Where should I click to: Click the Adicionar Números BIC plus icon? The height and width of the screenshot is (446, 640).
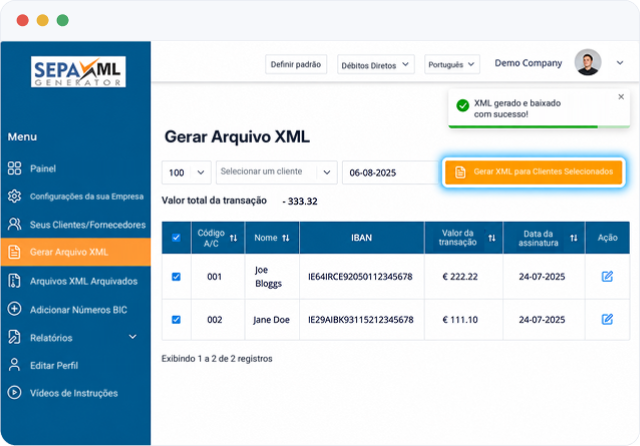click(14, 309)
